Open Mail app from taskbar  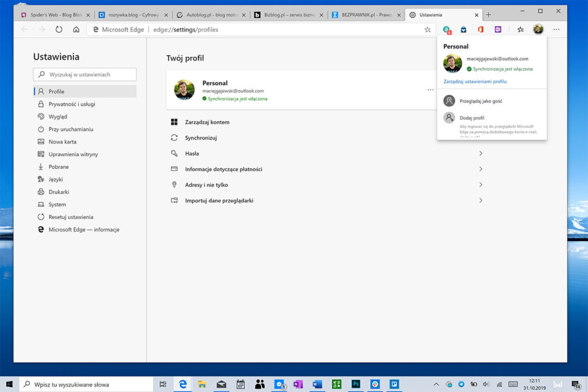tap(221, 384)
